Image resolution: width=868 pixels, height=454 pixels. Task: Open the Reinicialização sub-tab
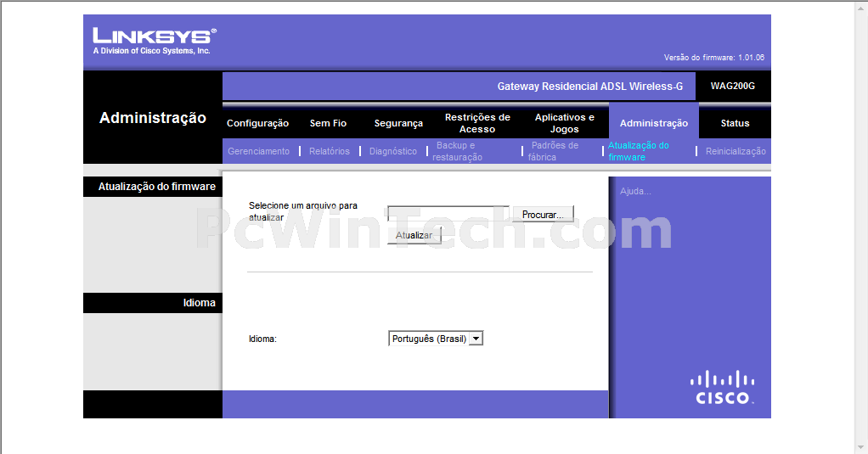[736, 151]
